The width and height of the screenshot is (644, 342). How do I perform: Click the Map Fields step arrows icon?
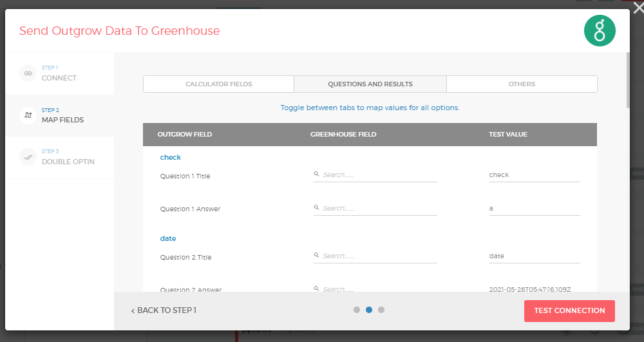pos(28,115)
